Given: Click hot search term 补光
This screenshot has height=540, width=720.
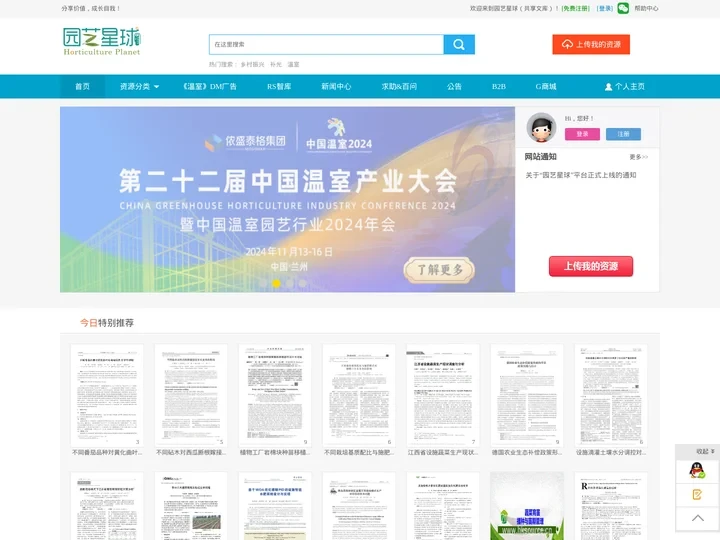Looking at the screenshot, I should click(276, 65).
